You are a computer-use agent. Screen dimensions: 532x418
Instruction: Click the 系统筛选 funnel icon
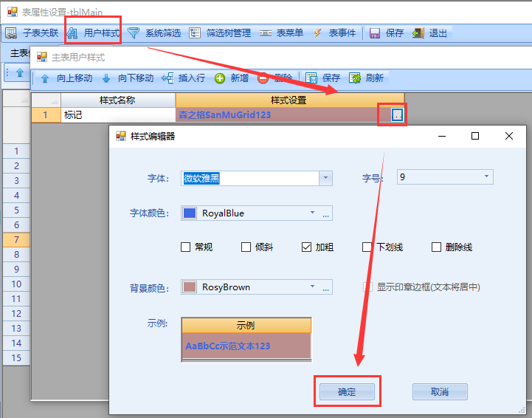(x=134, y=33)
